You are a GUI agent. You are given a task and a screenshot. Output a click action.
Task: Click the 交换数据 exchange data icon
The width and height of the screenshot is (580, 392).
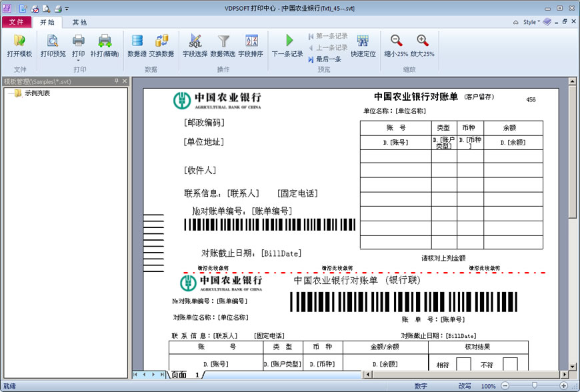(161, 41)
